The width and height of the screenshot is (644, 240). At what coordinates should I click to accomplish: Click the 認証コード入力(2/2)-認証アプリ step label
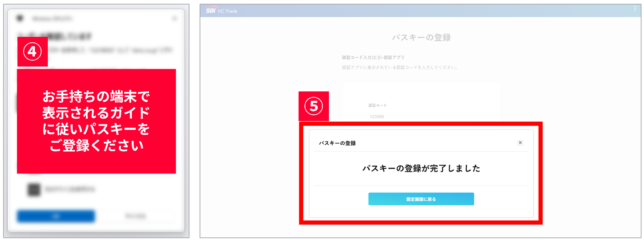(373, 57)
